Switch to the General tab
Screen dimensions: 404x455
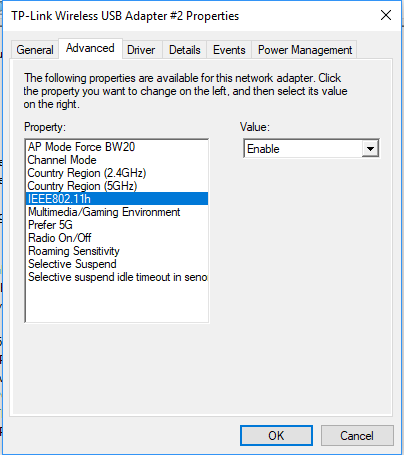[35, 50]
